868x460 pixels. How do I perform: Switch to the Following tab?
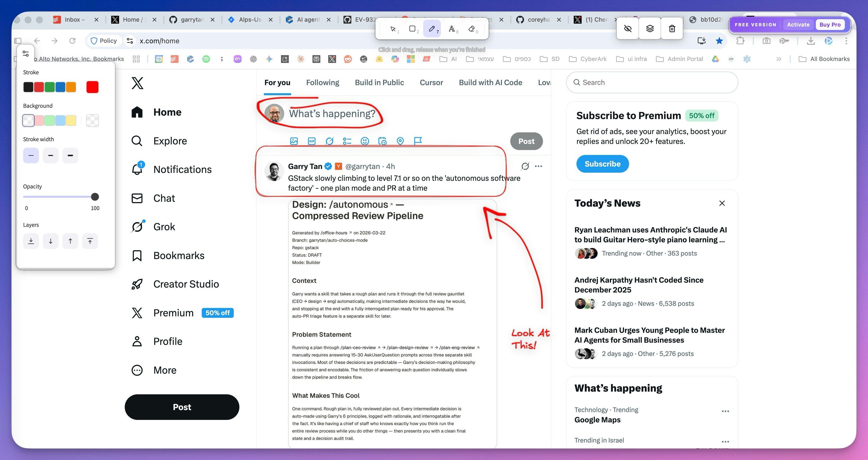pyautogui.click(x=323, y=83)
